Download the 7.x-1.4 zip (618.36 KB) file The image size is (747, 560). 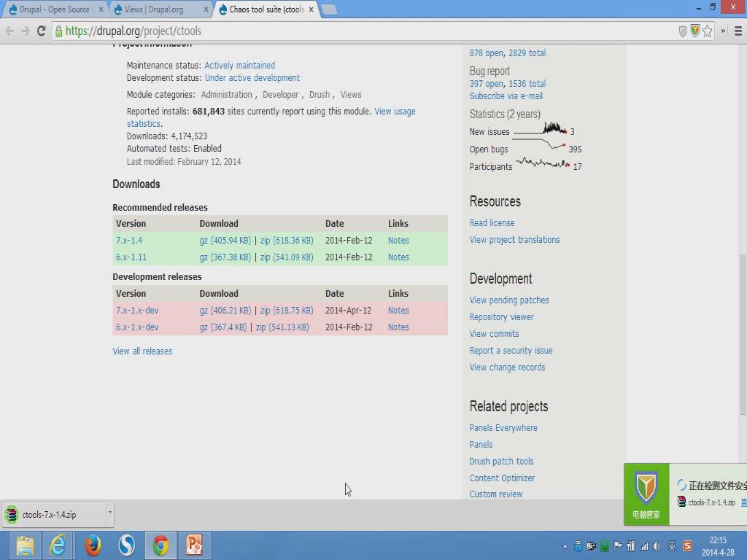pos(287,241)
